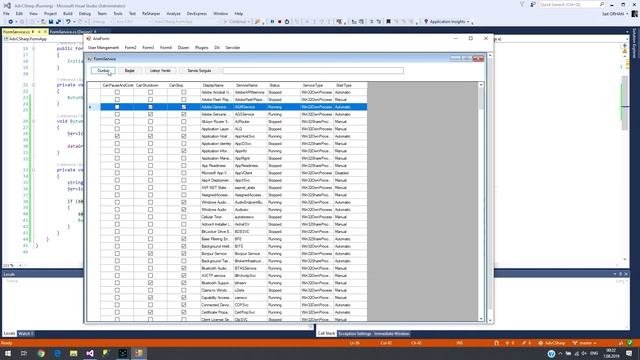The image size is (640, 360).
Task: Switch to the Immediate Window tab
Action: click(x=391, y=333)
